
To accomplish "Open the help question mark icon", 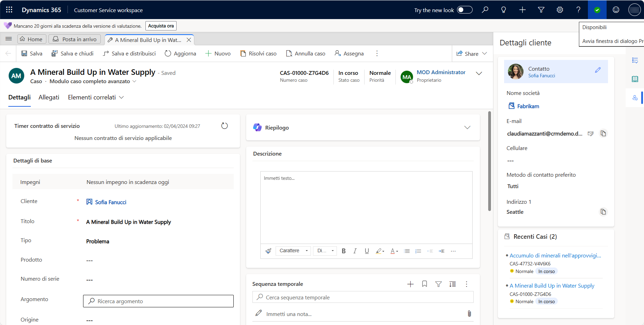I will click(579, 10).
